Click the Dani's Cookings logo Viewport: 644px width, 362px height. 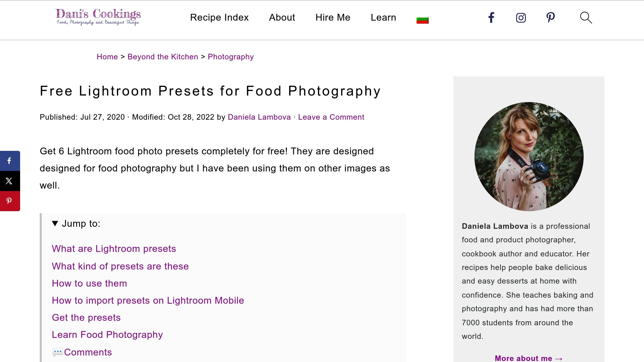(x=98, y=17)
